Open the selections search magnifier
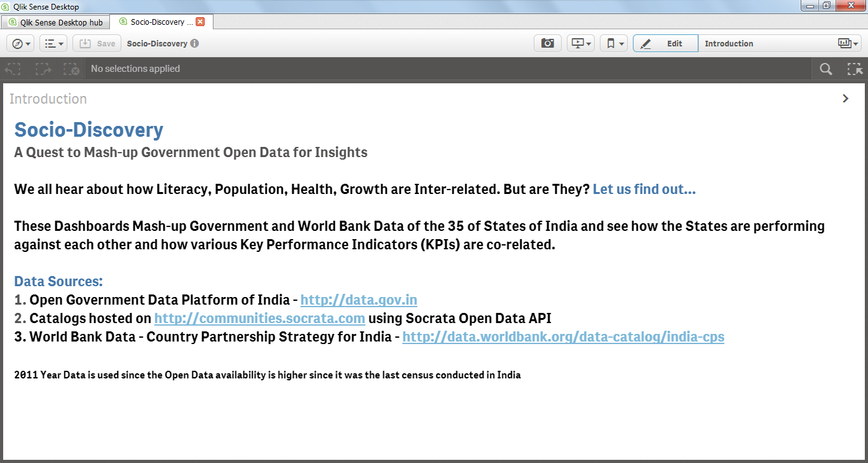The image size is (868, 463). pos(826,69)
